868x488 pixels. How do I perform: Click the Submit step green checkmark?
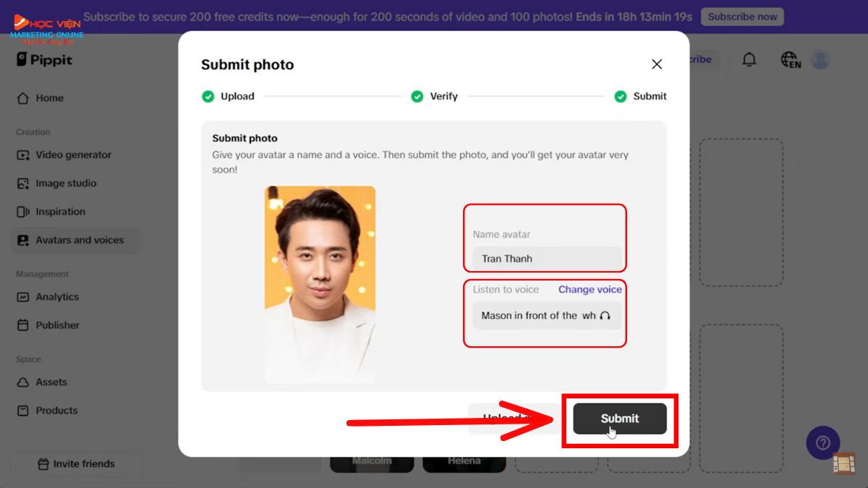coord(621,96)
